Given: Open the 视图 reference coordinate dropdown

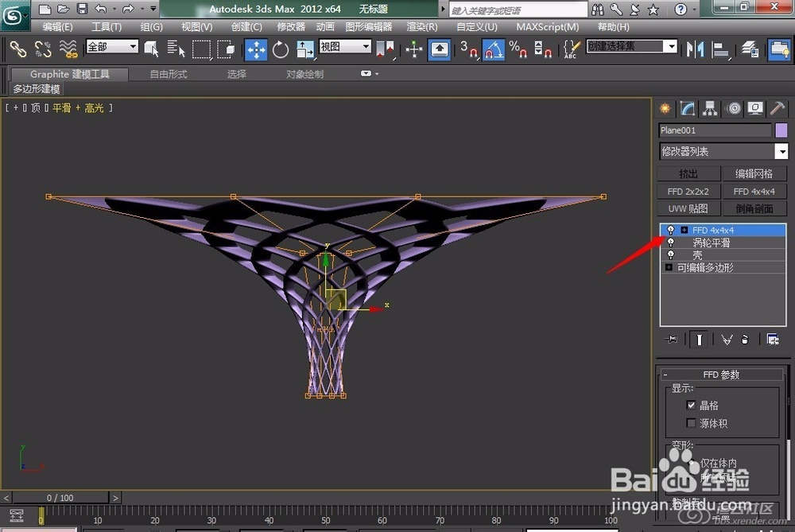Looking at the screenshot, I should click(345, 47).
